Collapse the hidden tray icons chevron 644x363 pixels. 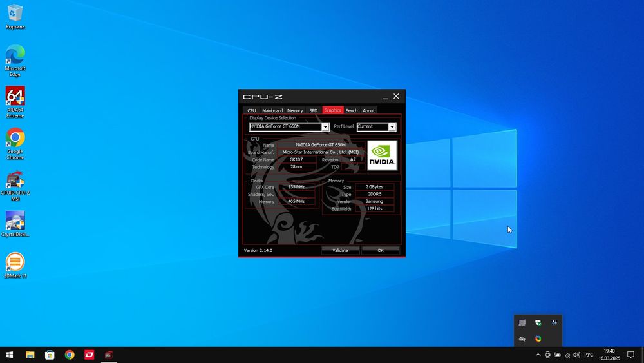point(538,355)
